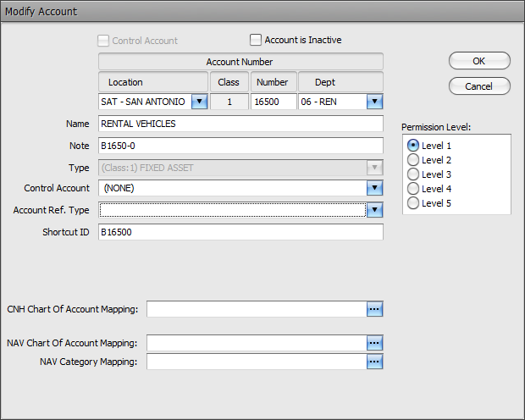Click the Modify Account title bar
The width and height of the screenshot is (525, 420).
click(262, 11)
